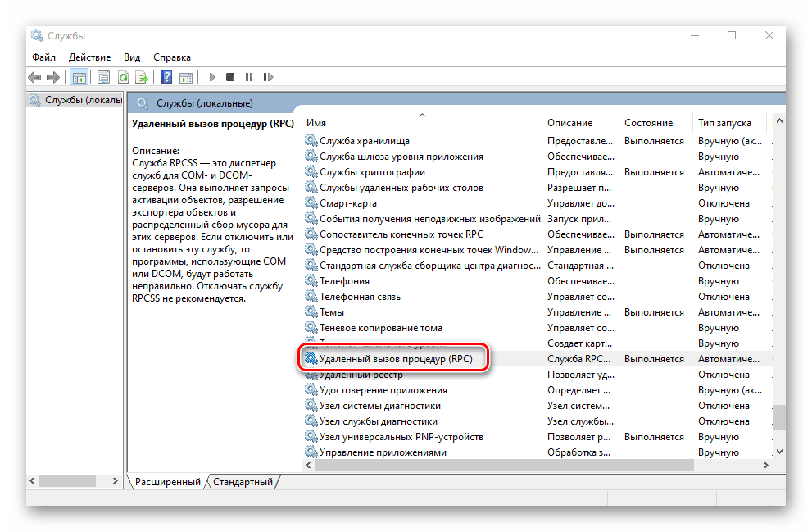The height and width of the screenshot is (532, 812).
Task: Click the Службы window title icon
Action: coord(37,35)
